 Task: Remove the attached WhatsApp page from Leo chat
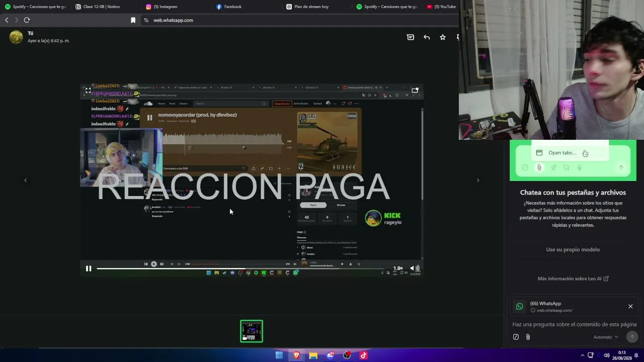pyautogui.click(x=630, y=306)
